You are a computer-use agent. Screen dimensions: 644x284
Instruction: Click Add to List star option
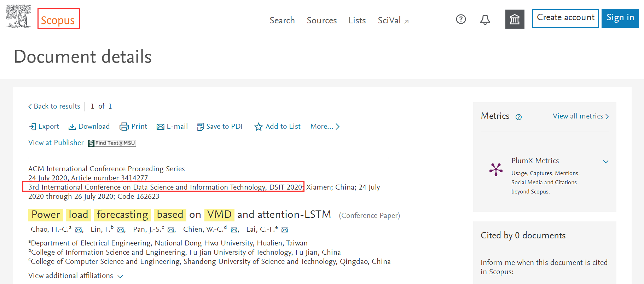pos(278,127)
